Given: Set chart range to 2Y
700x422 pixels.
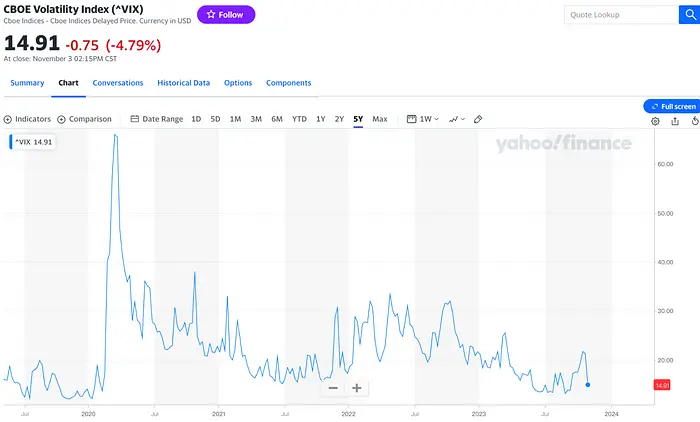Looking at the screenshot, I should [339, 119].
